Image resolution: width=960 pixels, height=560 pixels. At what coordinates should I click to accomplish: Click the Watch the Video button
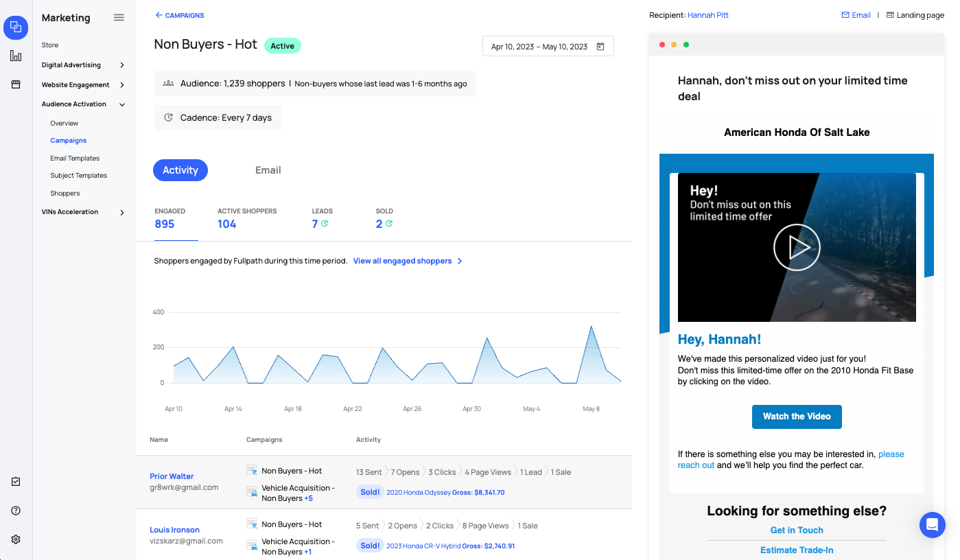tap(796, 417)
